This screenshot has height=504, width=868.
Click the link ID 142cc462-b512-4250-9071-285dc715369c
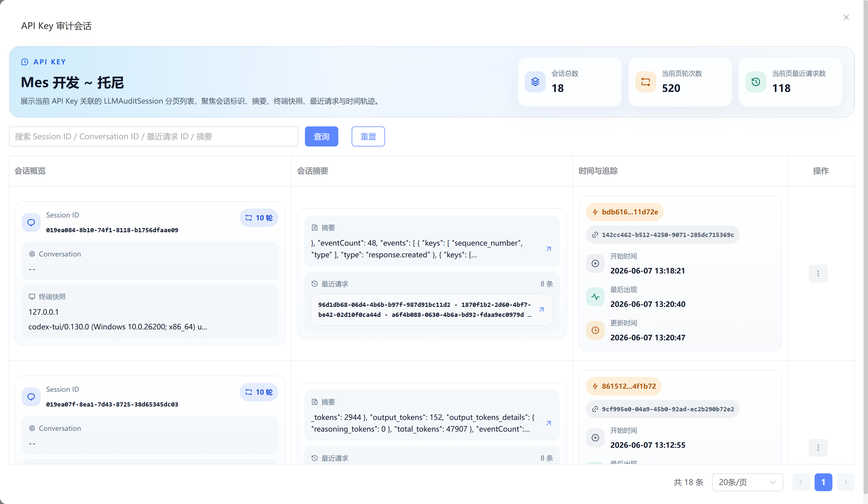point(663,235)
